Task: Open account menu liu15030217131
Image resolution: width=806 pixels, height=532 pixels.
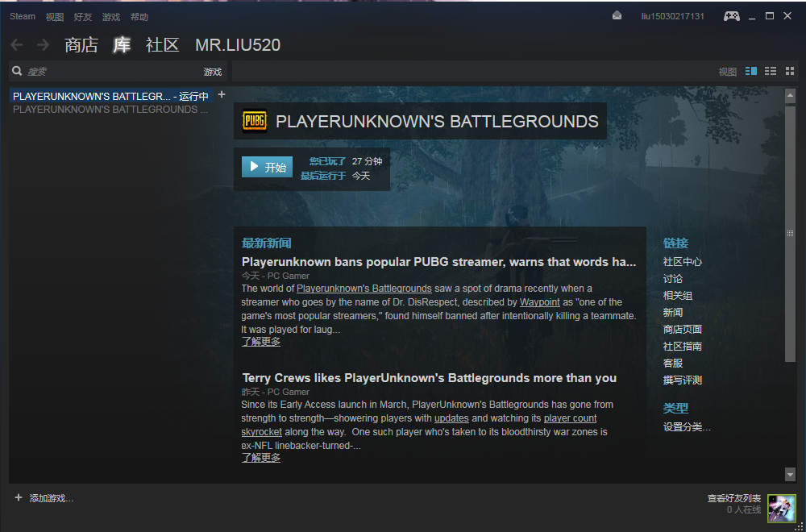Action: pyautogui.click(x=673, y=16)
